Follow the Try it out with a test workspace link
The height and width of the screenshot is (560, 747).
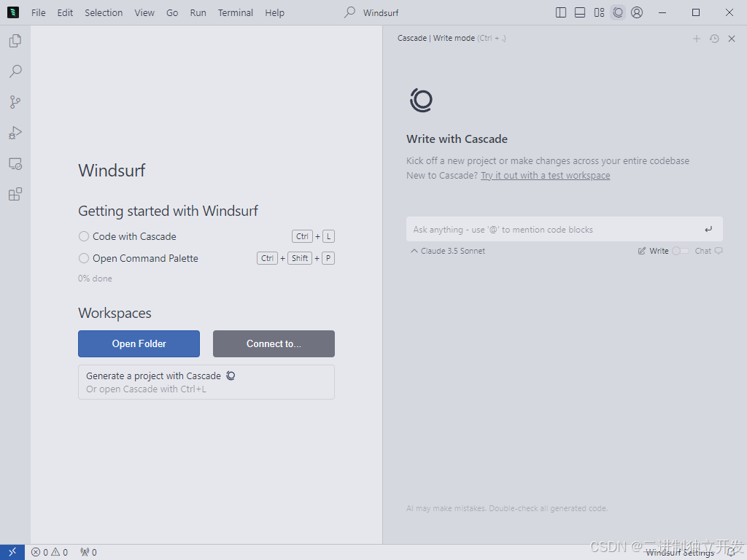pyautogui.click(x=546, y=175)
